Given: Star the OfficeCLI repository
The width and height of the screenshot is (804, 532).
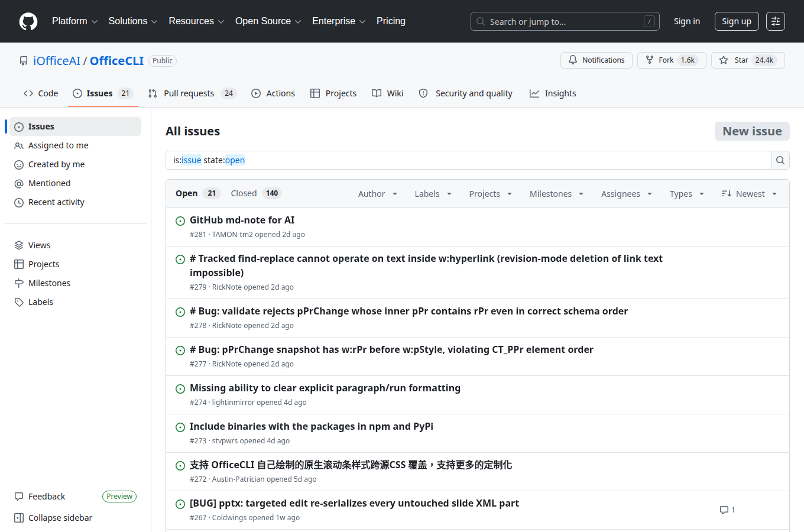Looking at the screenshot, I should pyautogui.click(x=748, y=60).
